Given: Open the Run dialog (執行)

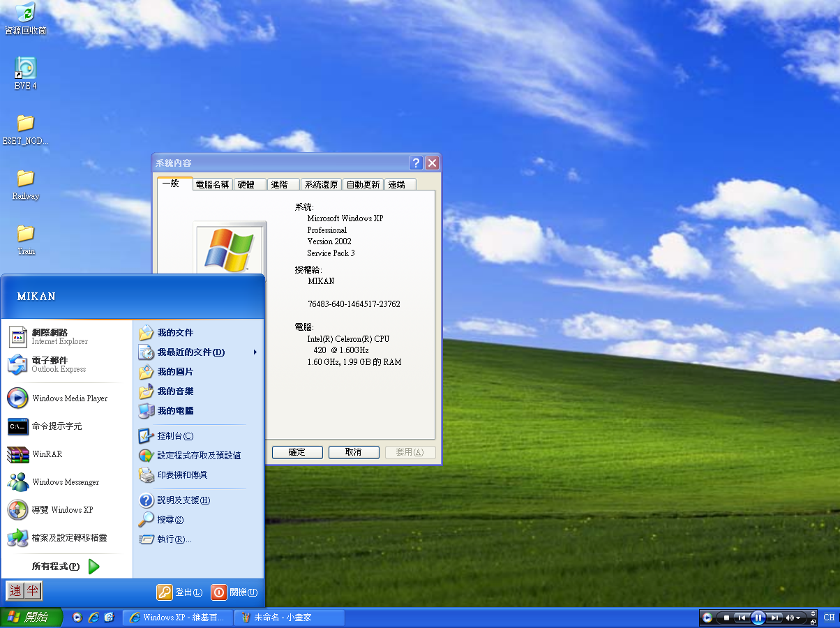Looking at the screenshot, I should [x=198, y=539].
